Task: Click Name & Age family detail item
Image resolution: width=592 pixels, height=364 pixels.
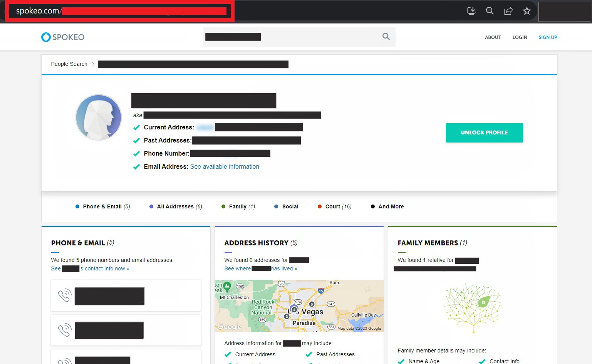Action: tap(418, 361)
